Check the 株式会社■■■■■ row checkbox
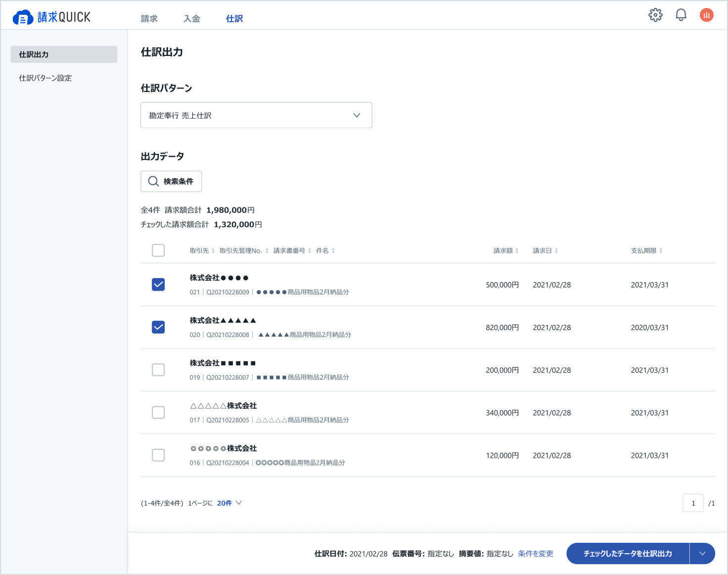The height and width of the screenshot is (575, 728). point(158,370)
